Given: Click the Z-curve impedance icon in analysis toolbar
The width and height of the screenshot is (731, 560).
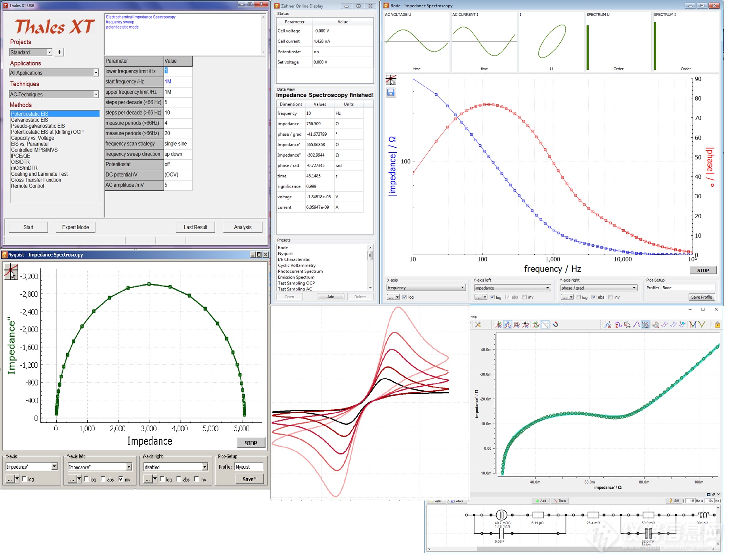Looking at the screenshot, I should [618, 324].
